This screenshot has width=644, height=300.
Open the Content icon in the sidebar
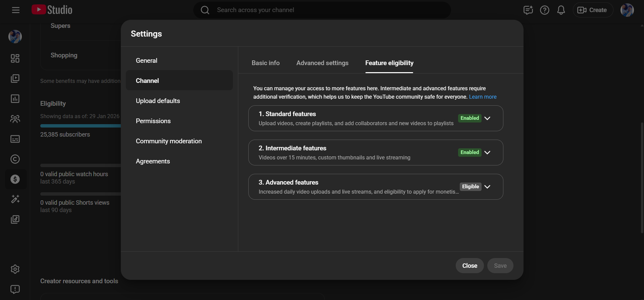(15, 79)
